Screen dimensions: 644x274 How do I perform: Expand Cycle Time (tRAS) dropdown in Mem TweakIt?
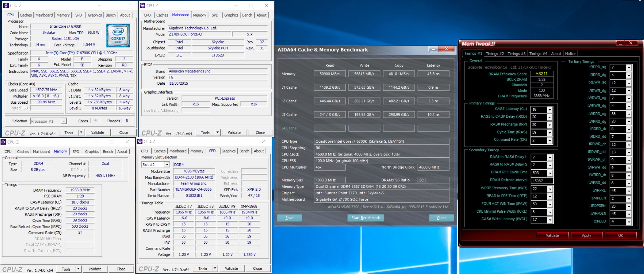(549, 133)
